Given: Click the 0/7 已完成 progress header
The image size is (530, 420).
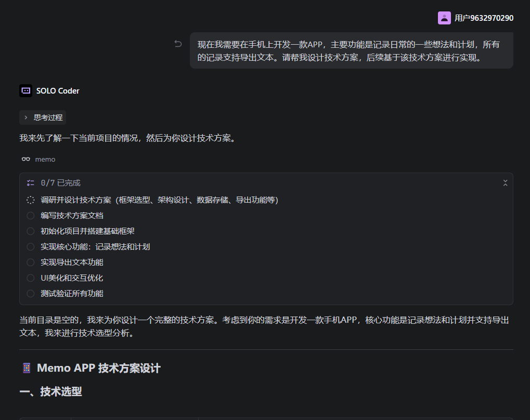Looking at the screenshot, I should point(60,183).
